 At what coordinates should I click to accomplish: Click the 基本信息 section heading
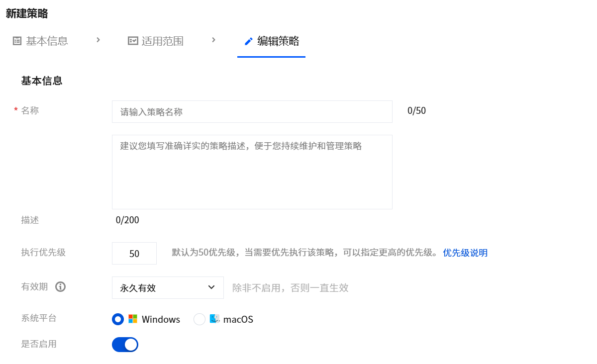(42, 81)
